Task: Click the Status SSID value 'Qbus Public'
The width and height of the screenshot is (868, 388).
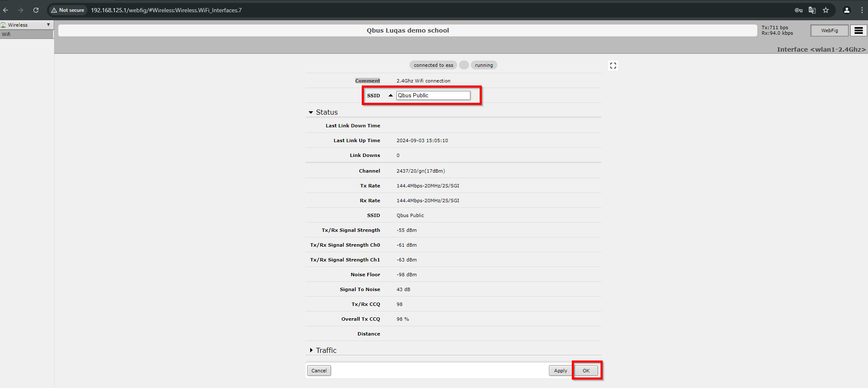Action: pyautogui.click(x=410, y=215)
